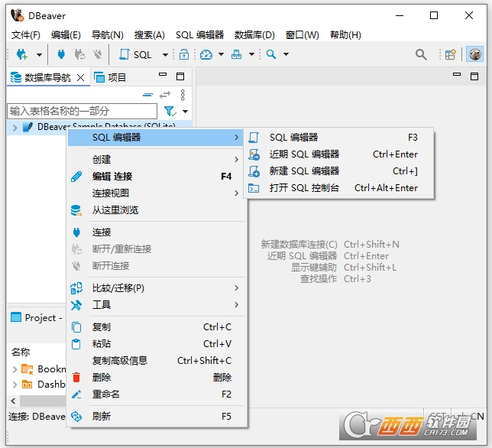Maximize the database navigator panel
Image resolution: width=492 pixels, height=448 pixels.
pos(180,76)
